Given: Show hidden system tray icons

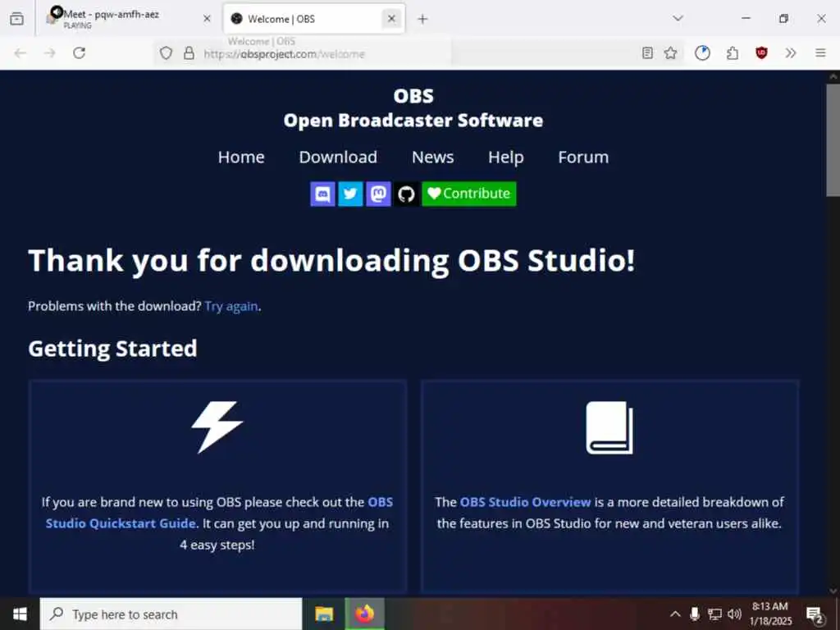Looking at the screenshot, I should (676, 614).
